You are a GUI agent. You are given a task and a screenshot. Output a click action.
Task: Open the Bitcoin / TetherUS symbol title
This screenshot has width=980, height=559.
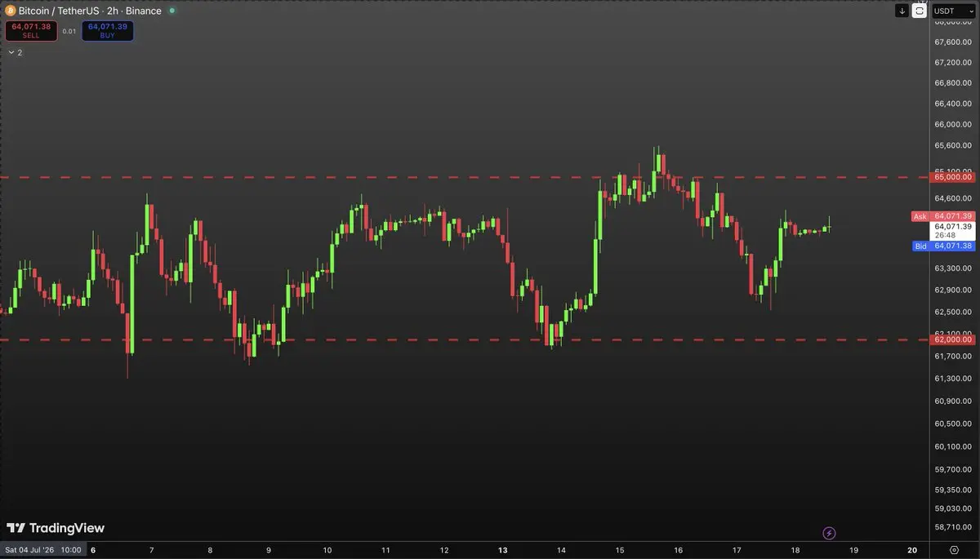(90, 11)
